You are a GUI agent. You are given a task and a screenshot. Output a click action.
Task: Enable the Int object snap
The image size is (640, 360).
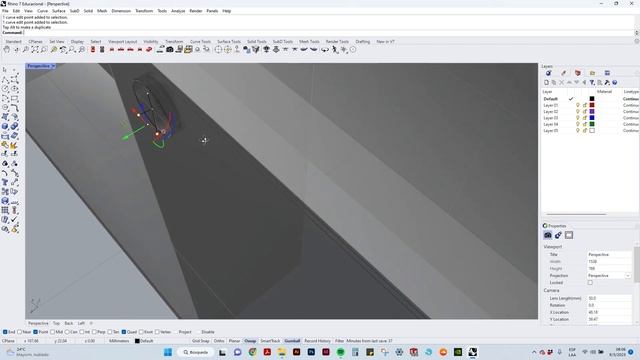coord(82,332)
